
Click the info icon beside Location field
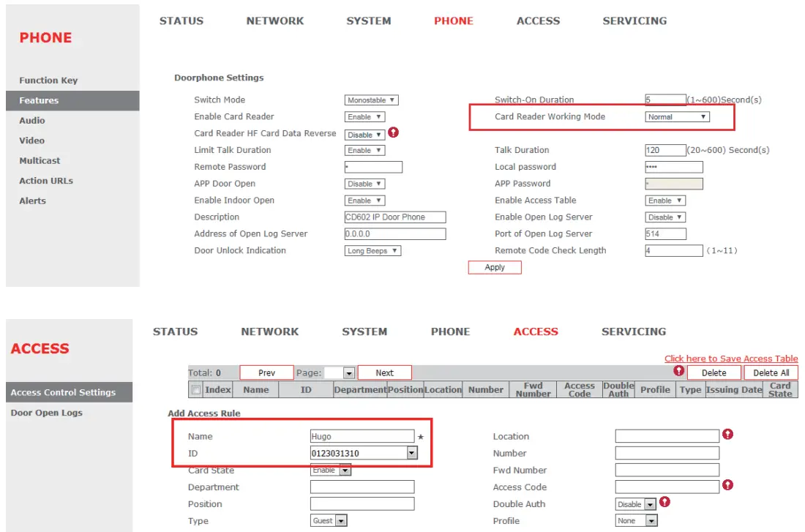pos(727,435)
